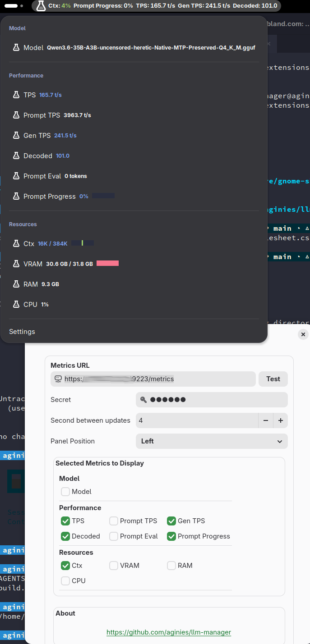Click the flask icon beside CPU 1%
Viewport: 310px width, 644px height.
tap(16, 305)
